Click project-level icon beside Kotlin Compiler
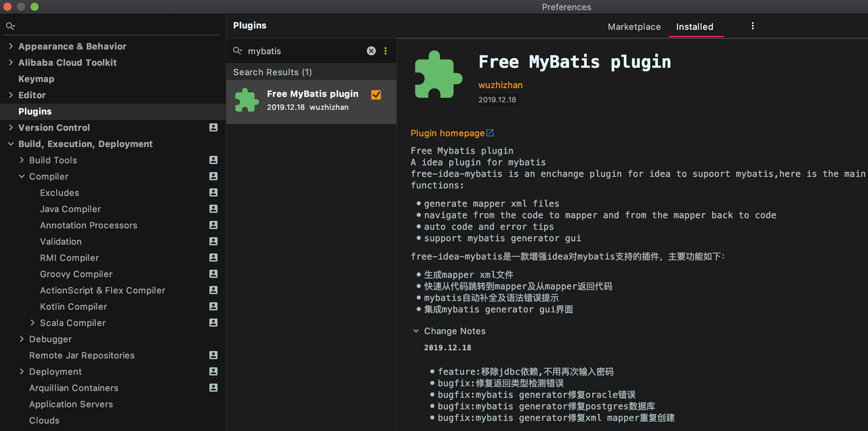868x431 pixels. 213,306
